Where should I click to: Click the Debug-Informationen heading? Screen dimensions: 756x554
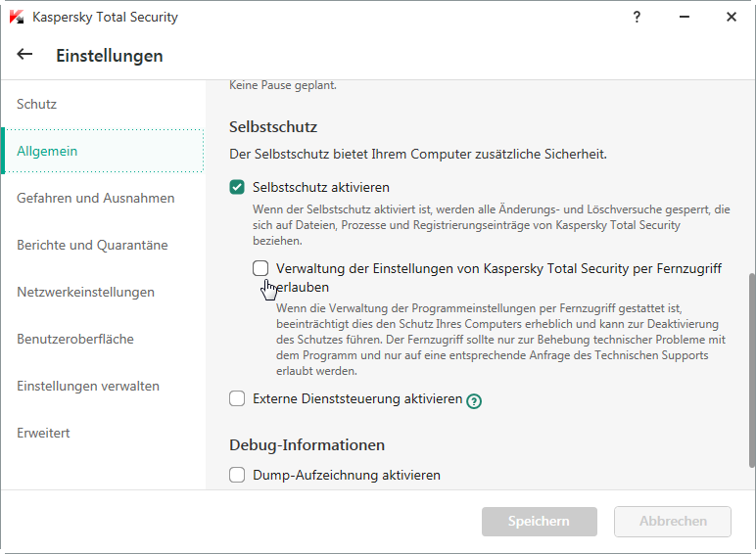[x=307, y=444]
